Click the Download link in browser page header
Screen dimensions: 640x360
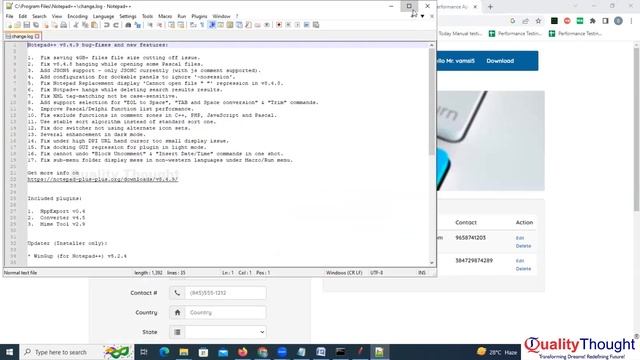tap(500, 61)
